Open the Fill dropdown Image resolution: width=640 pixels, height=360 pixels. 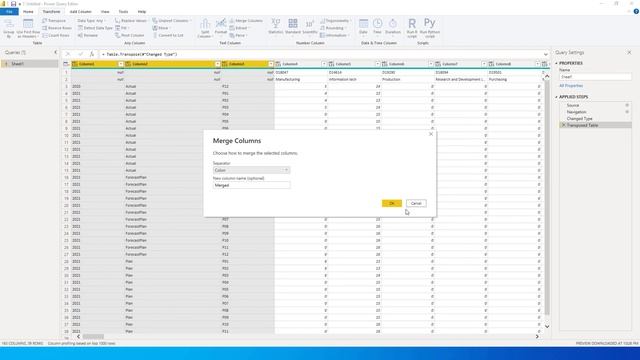(x=122, y=28)
